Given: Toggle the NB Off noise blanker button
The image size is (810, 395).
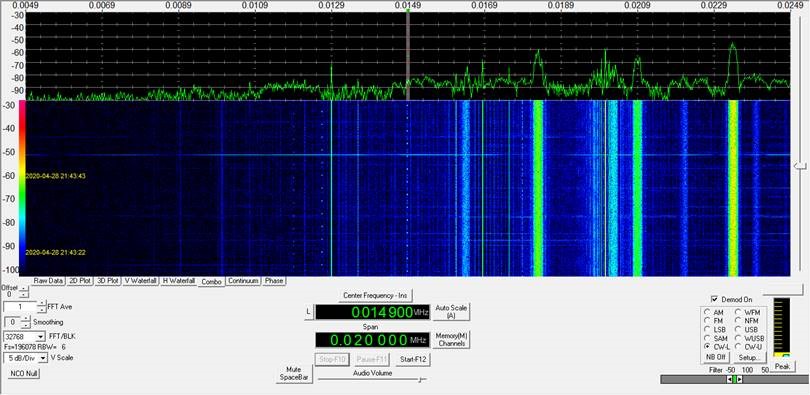Looking at the screenshot, I should tap(715, 357).
